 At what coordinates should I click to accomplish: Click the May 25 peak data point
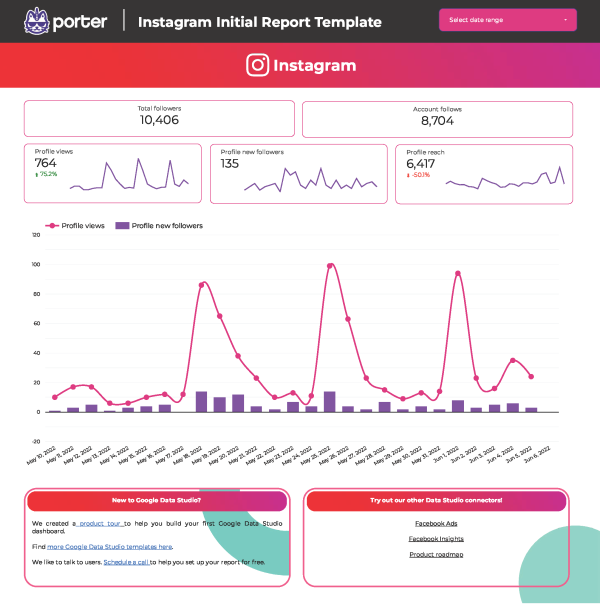point(330,266)
